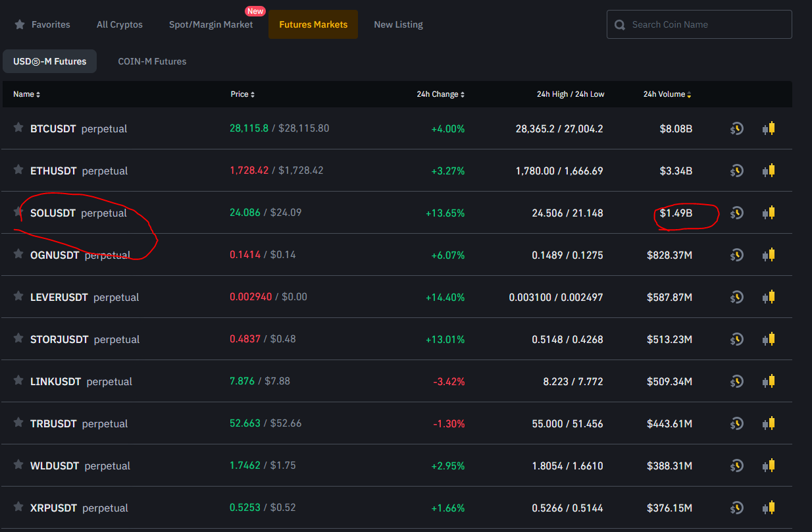Star the LINKUSDT contract
The image size is (812, 532).
pos(18,381)
